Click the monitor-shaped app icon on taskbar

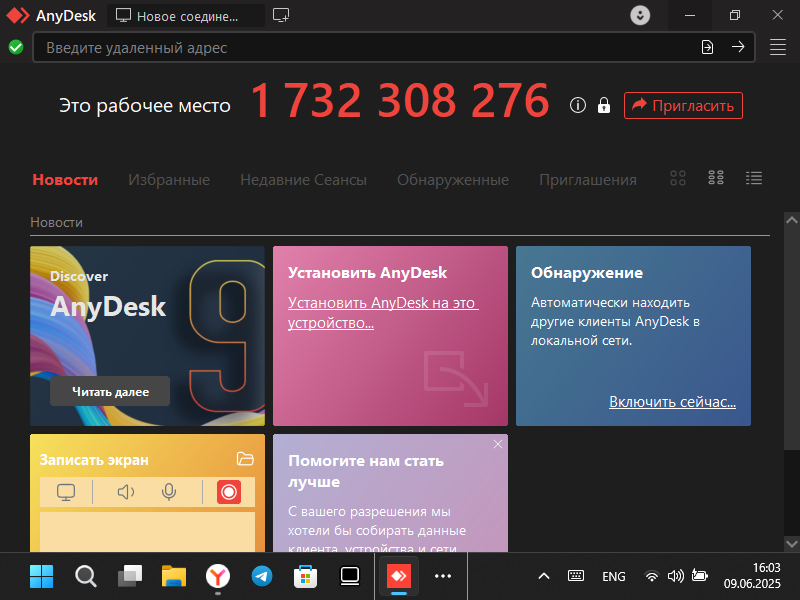[x=350, y=577]
